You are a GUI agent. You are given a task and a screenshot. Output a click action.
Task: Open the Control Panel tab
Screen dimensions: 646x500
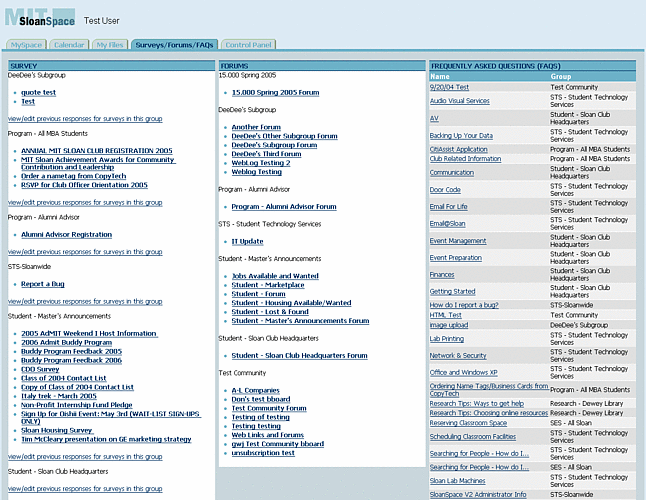coord(248,45)
